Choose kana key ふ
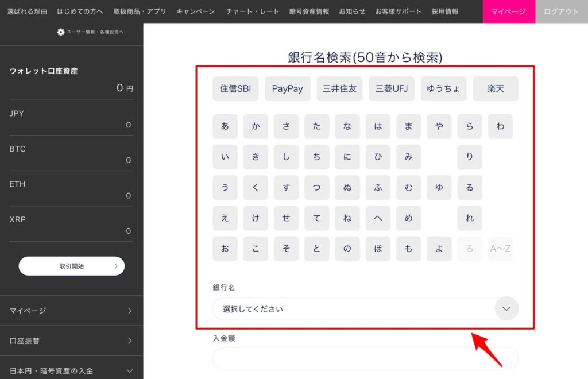The image size is (588, 379). 378,187
